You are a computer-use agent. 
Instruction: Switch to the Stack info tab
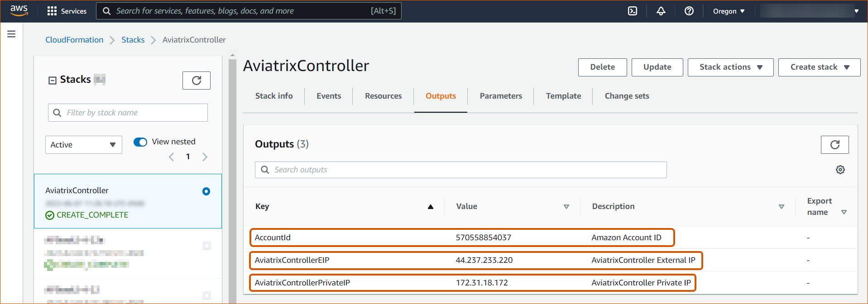point(274,96)
